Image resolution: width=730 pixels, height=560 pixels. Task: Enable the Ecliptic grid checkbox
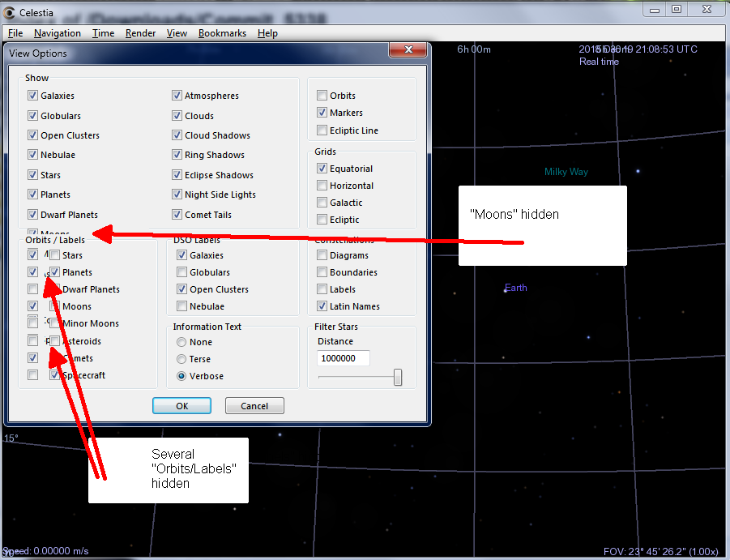click(x=322, y=220)
